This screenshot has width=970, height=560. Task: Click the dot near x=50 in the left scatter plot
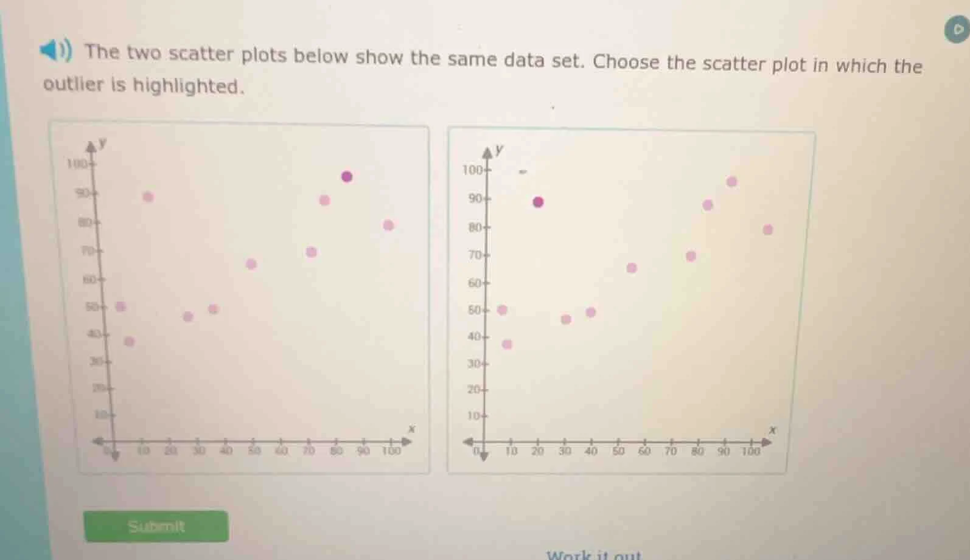[x=250, y=264]
